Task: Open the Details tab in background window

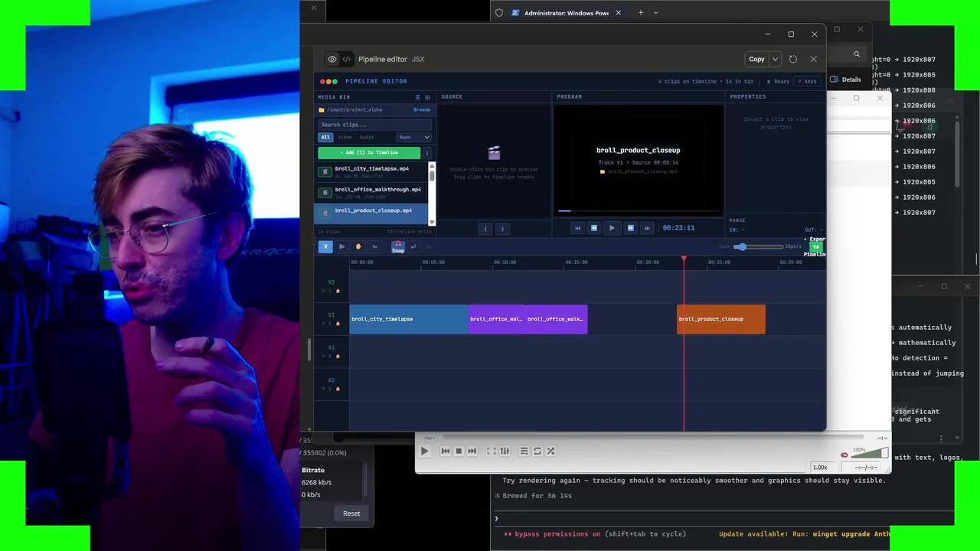Action: pyautogui.click(x=846, y=80)
